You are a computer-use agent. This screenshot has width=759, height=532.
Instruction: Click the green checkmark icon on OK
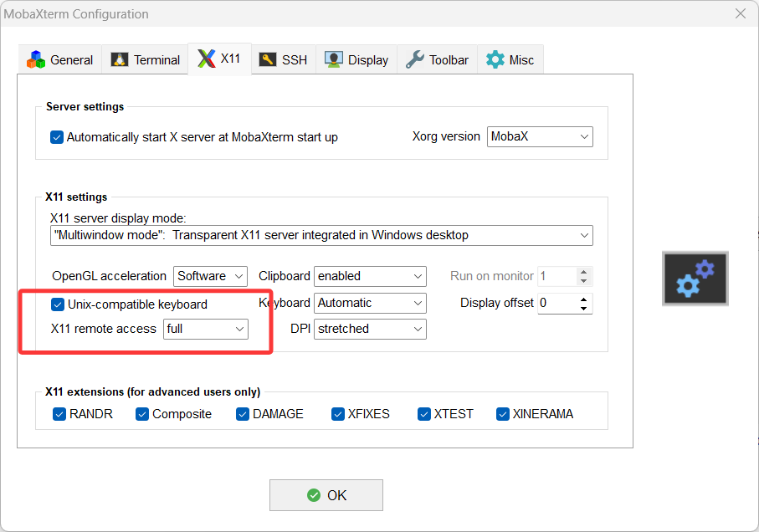(x=314, y=495)
